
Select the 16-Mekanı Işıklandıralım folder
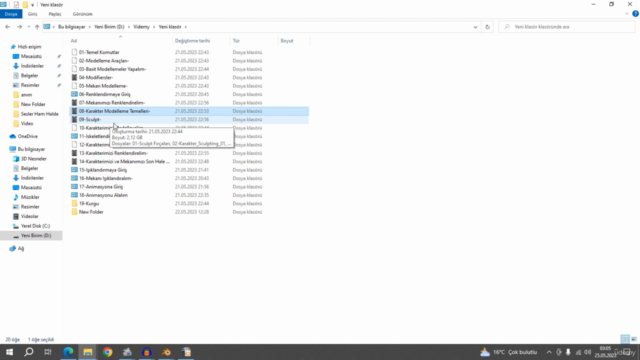pyautogui.click(x=105, y=178)
